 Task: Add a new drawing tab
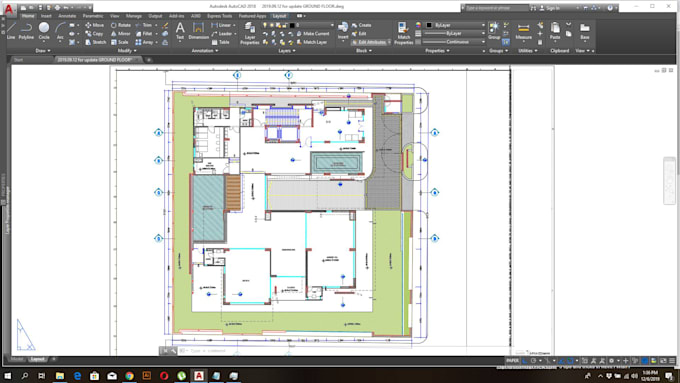pos(149,60)
